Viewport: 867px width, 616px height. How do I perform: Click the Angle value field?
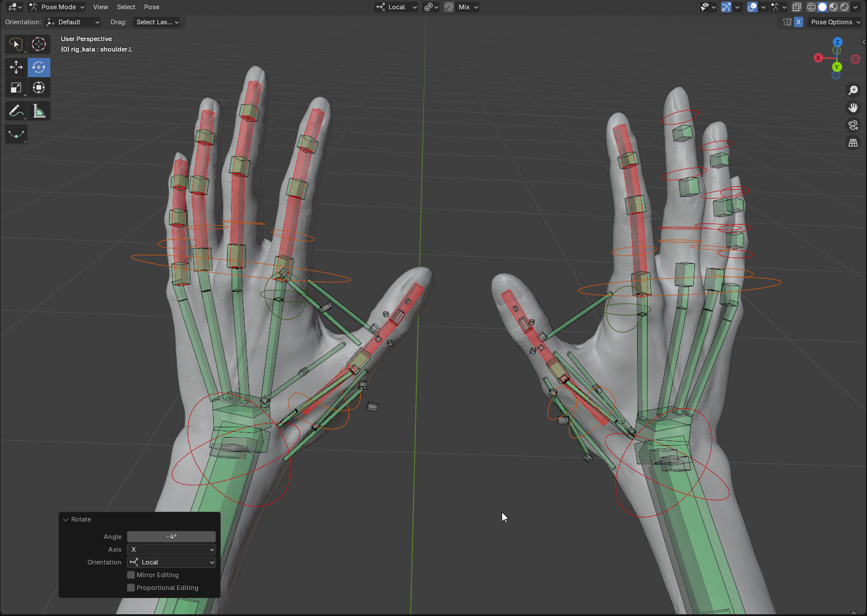(171, 537)
